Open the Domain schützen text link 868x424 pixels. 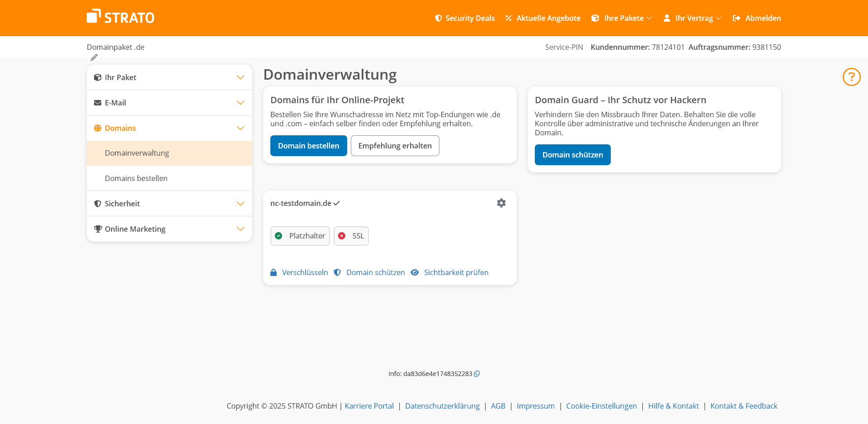click(x=376, y=272)
